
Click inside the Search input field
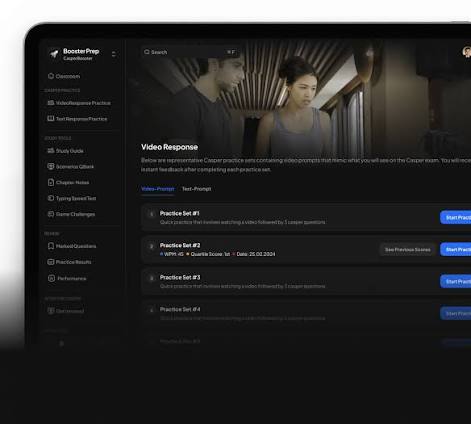[190, 52]
